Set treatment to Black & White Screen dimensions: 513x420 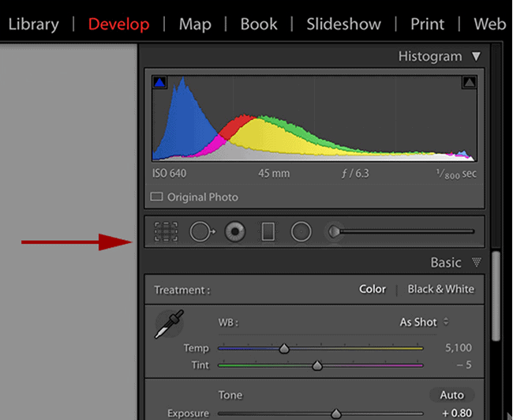pyautogui.click(x=440, y=289)
